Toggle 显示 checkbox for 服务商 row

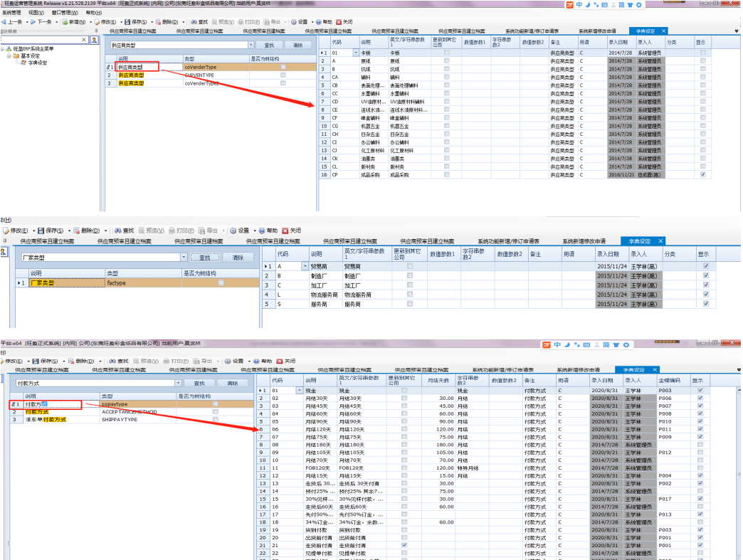click(706, 304)
